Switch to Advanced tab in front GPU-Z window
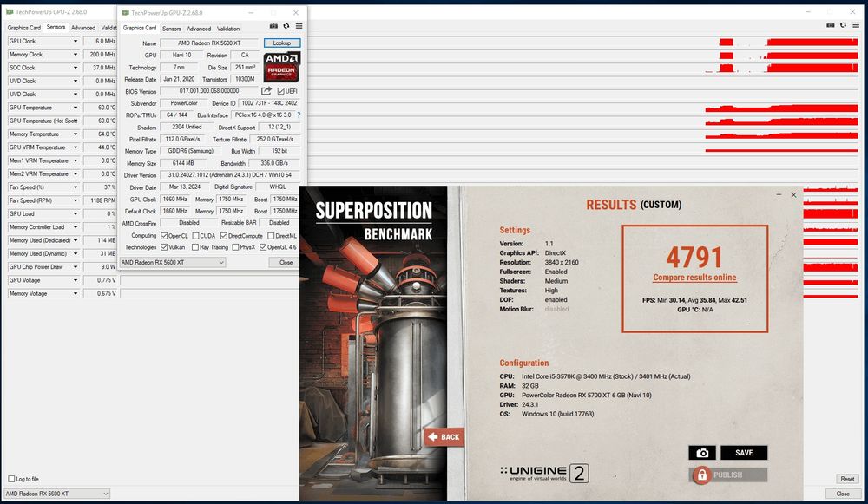This screenshot has width=868, height=504. click(x=199, y=29)
